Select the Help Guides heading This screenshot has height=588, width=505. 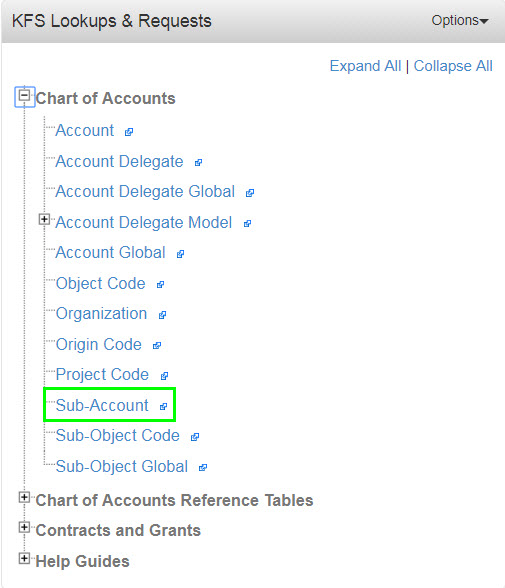(82, 561)
